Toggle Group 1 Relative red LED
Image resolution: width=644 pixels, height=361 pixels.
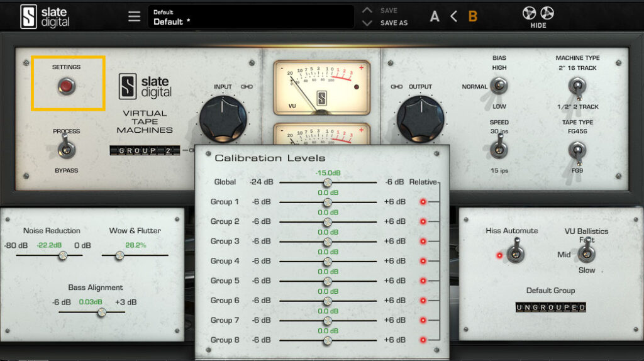tap(423, 202)
